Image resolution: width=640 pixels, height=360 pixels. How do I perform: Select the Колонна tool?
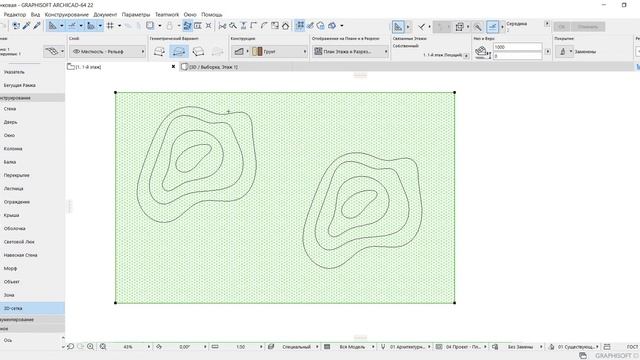pos(13,149)
